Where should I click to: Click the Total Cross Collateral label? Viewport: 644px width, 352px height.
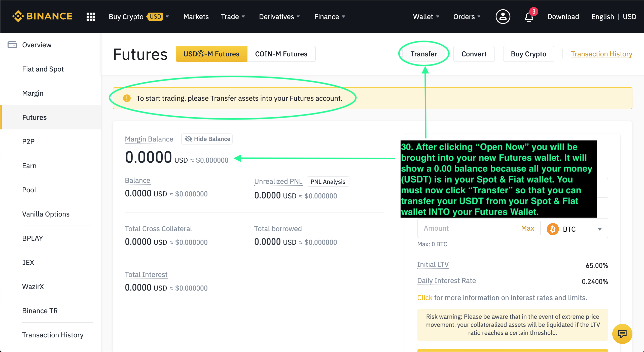point(158,229)
